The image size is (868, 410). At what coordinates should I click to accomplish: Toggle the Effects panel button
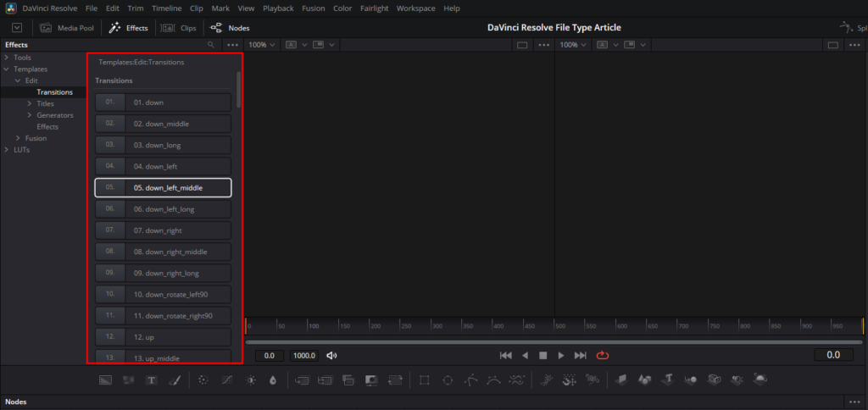click(x=129, y=28)
